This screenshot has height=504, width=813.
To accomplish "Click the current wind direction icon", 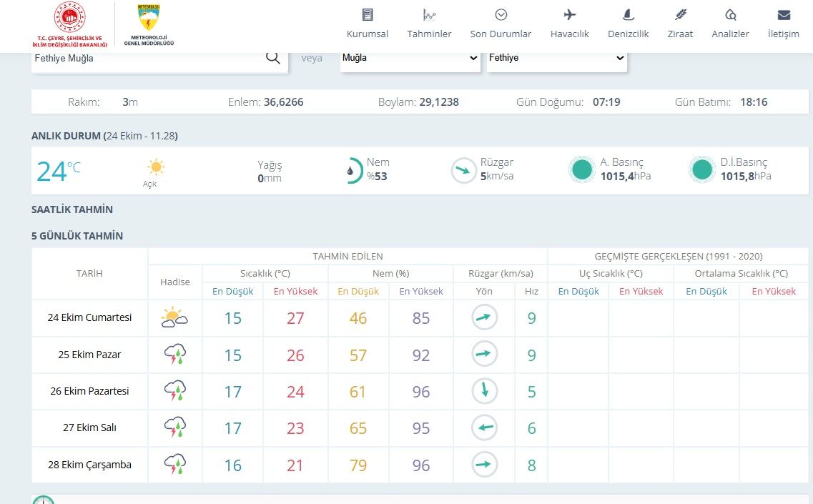I will pos(463,171).
